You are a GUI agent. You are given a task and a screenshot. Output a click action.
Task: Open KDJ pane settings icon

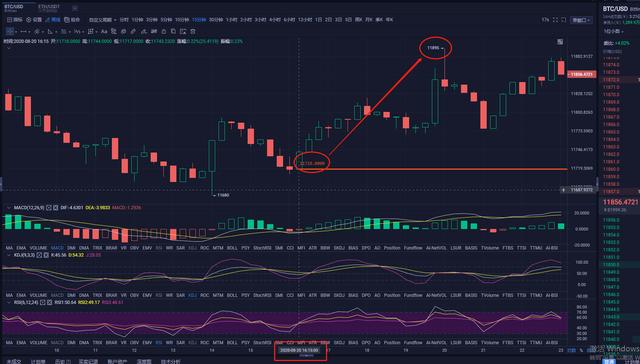point(39,255)
